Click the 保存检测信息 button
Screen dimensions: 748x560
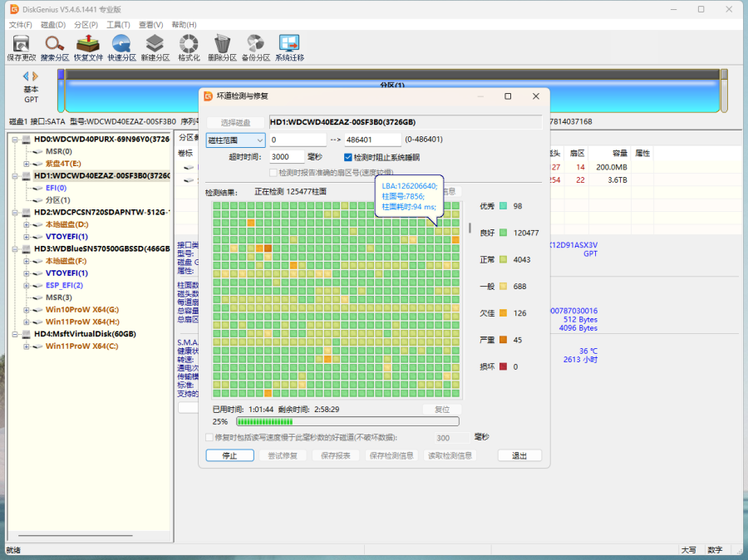point(391,455)
